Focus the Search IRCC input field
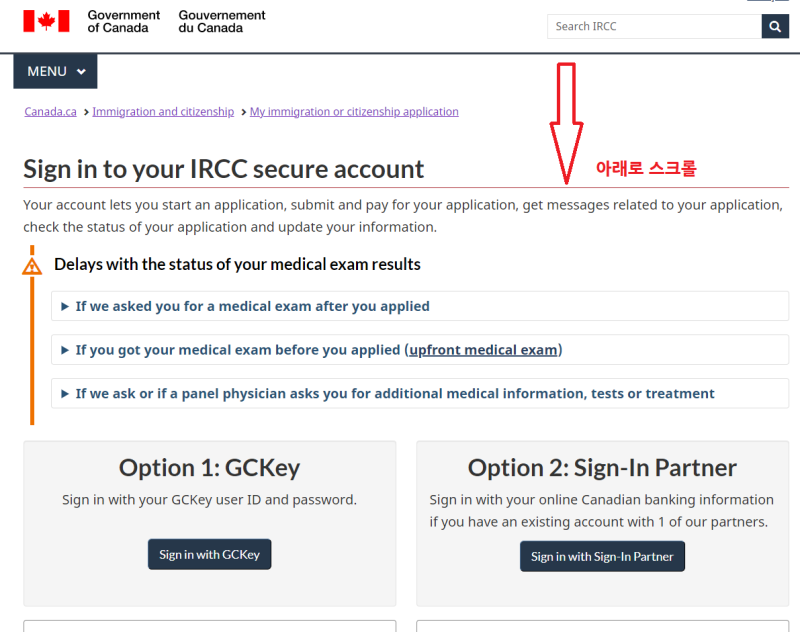This screenshot has height=632, width=800. (x=655, y=27)
